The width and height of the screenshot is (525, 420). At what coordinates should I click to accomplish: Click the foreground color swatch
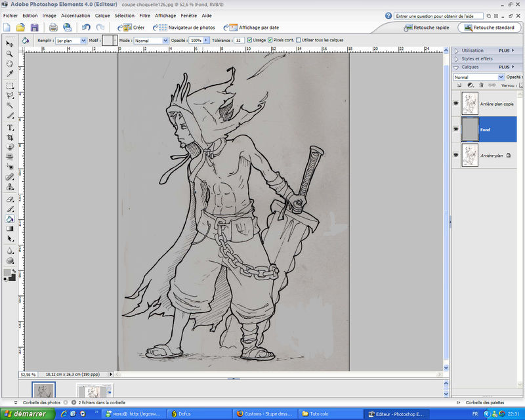(7, 273)
